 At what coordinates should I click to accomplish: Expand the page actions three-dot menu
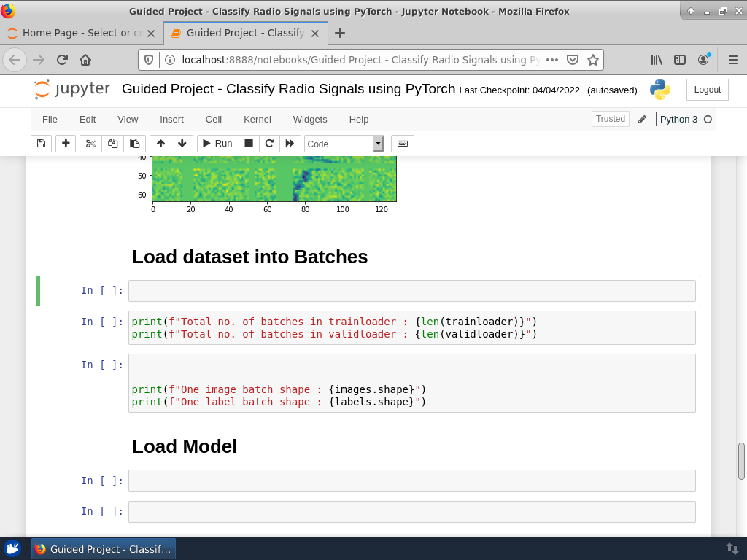pyautogui.click(x=552, y=60)
